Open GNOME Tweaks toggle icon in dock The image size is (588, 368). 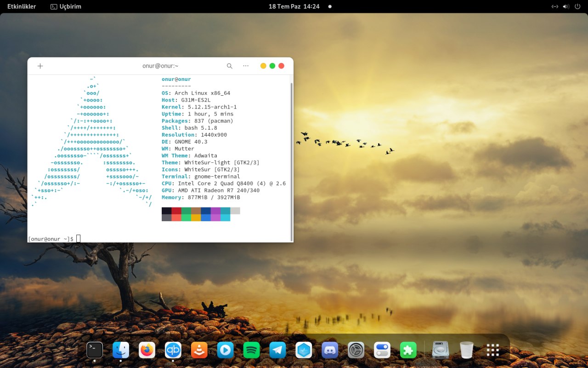pyautogui.click(x=382, y=350)
